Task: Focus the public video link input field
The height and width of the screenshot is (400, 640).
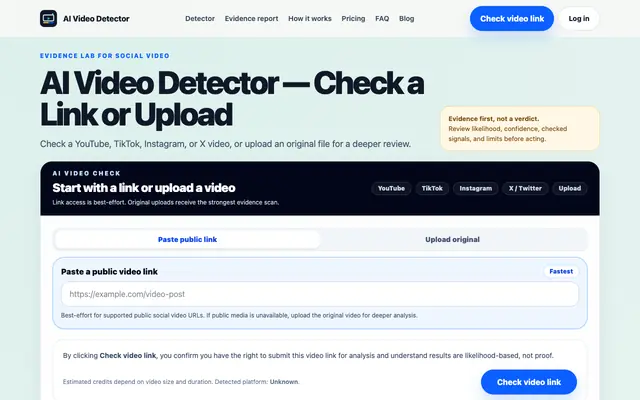Action: coord(320,294)
